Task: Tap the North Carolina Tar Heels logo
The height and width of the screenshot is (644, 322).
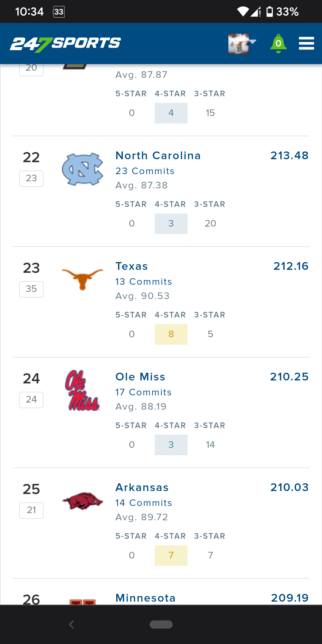Action: [83, 169]
